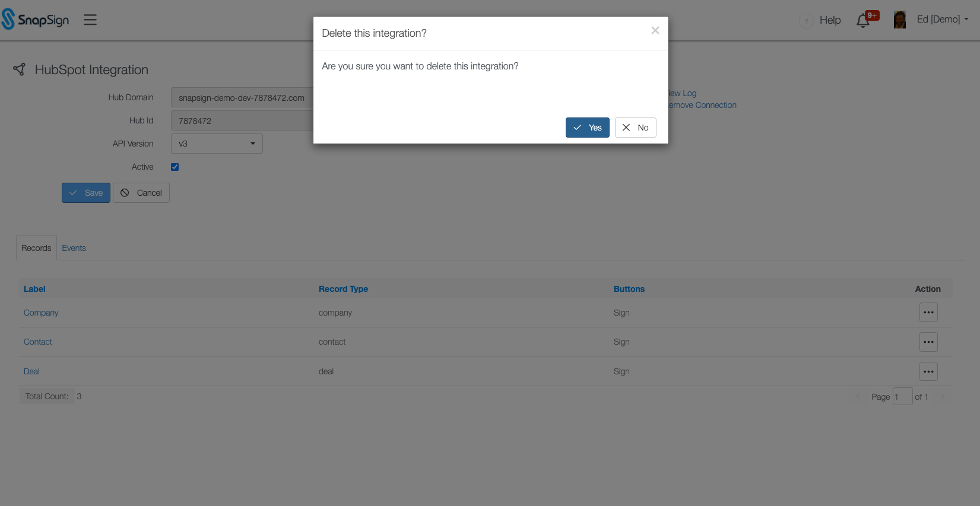Click the user avatar picture
The width and height of the screenshot is (980, 506).
click(900, 20)
